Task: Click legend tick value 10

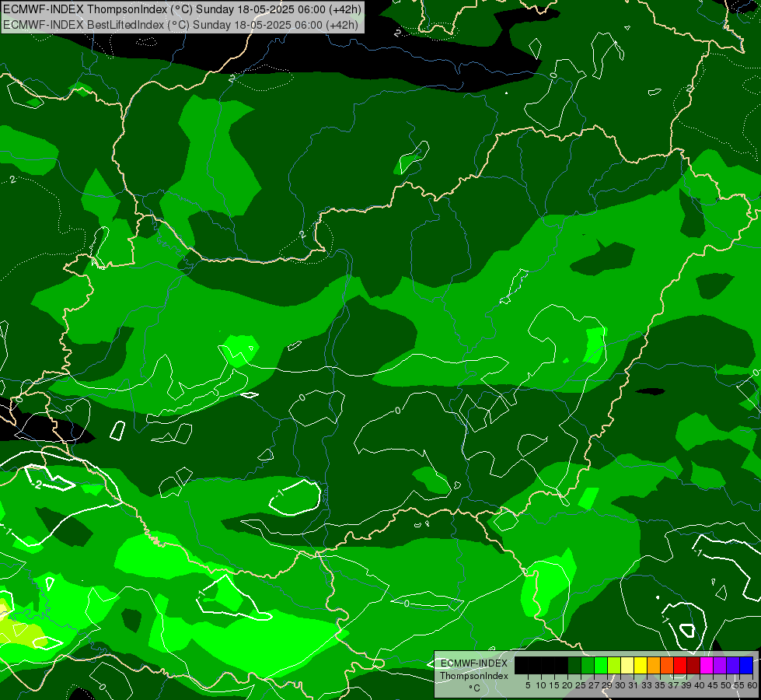Action: [x=541, y=685]
